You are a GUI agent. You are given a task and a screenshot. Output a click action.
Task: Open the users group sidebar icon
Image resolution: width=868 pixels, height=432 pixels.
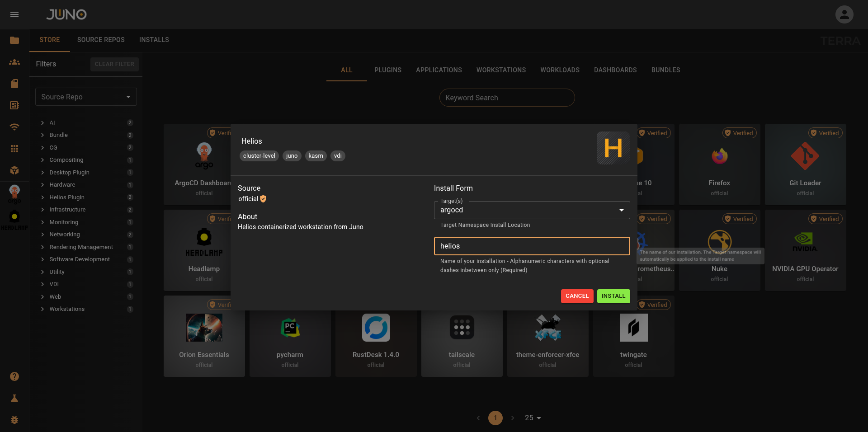[x=14, y=62]
